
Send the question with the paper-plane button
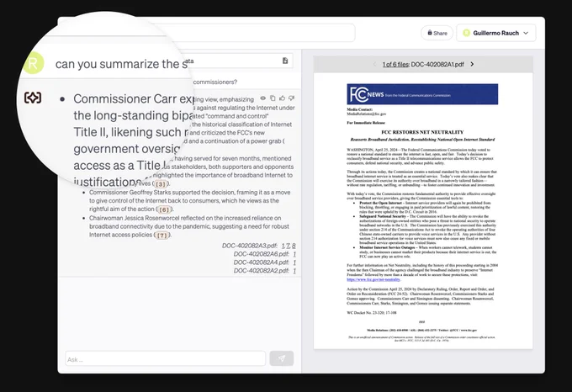click(282, 358)
